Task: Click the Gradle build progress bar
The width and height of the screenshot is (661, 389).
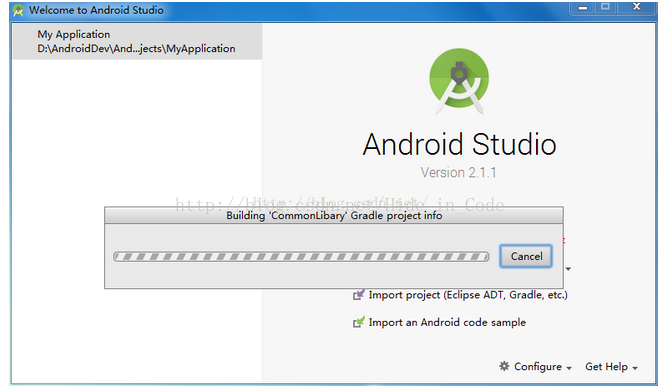Action: (301, 256)
